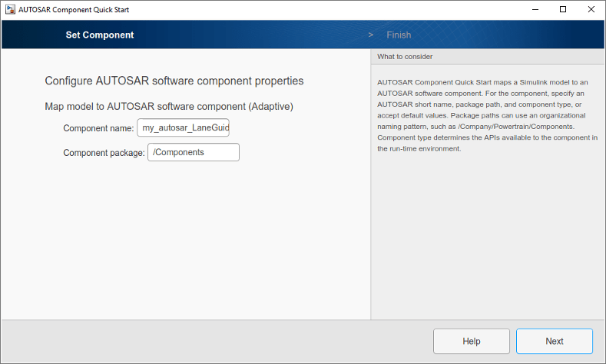Click the Configure AUTOSAR software component properties heading
Image resolution: width=606 pixels, height=364 pixels.
(174, 81)
